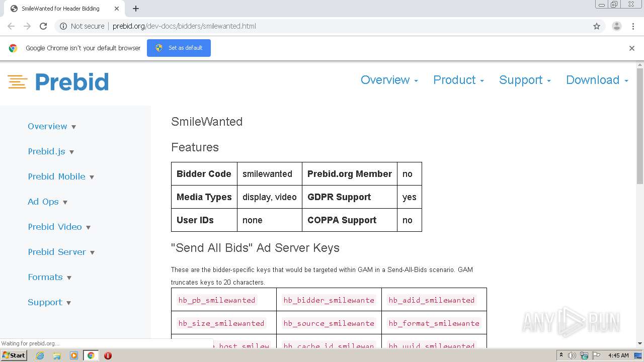
Task: Bookmark this page with the star icon
Action: 597,26
